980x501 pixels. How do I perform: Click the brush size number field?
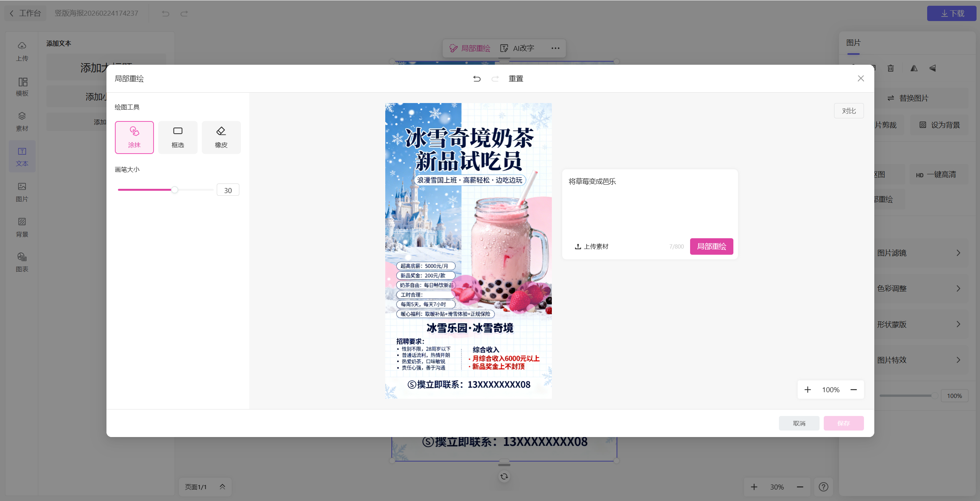coord(228,190)
